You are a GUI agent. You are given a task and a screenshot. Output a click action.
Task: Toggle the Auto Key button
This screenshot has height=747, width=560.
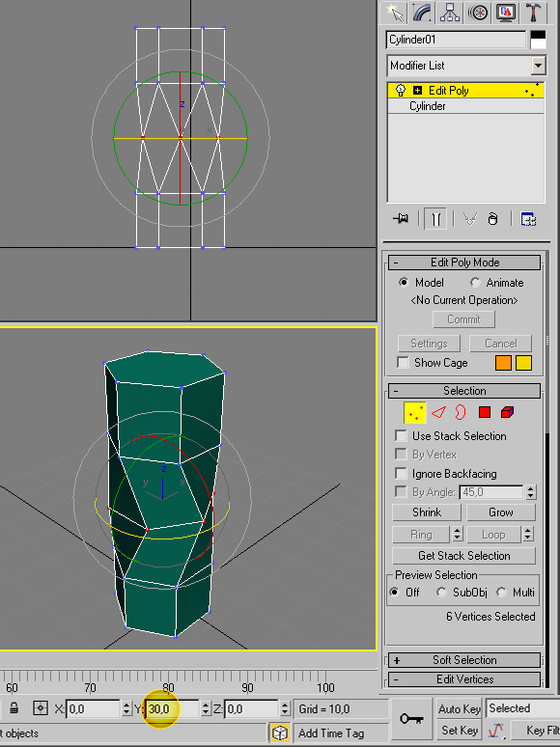click(x=459, y=709)
